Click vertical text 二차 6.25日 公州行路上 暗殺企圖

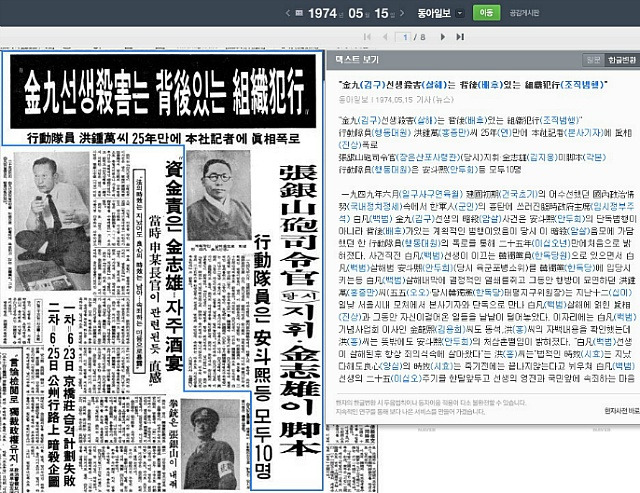pos(53,394)
